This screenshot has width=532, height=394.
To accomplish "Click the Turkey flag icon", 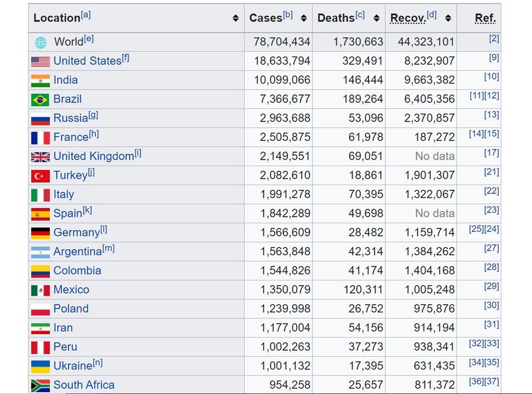I will (41, 176).
